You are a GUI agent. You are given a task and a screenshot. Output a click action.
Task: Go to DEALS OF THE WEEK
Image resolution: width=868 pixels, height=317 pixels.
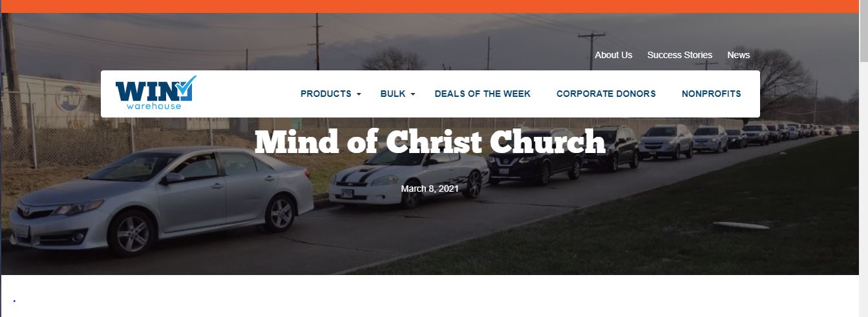click(483, 94)
